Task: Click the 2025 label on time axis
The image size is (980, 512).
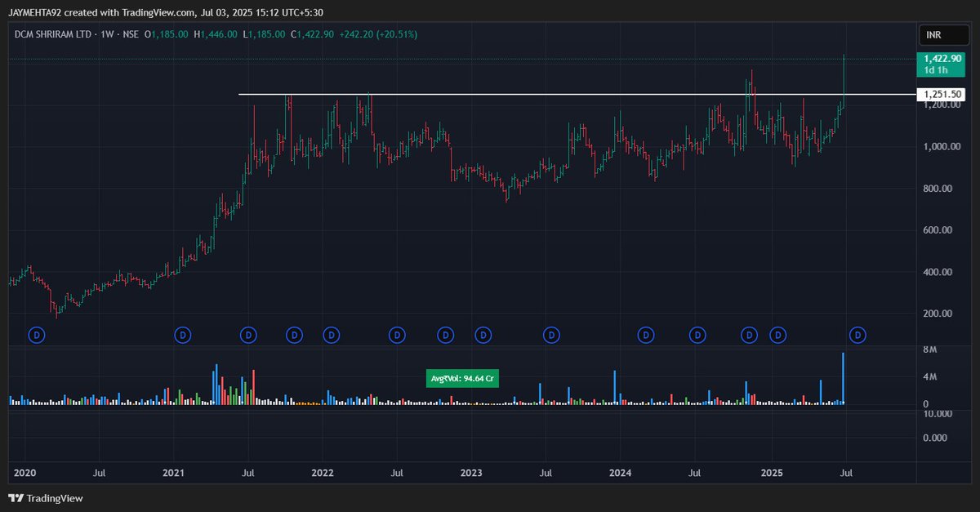Action: pos(773,472)
